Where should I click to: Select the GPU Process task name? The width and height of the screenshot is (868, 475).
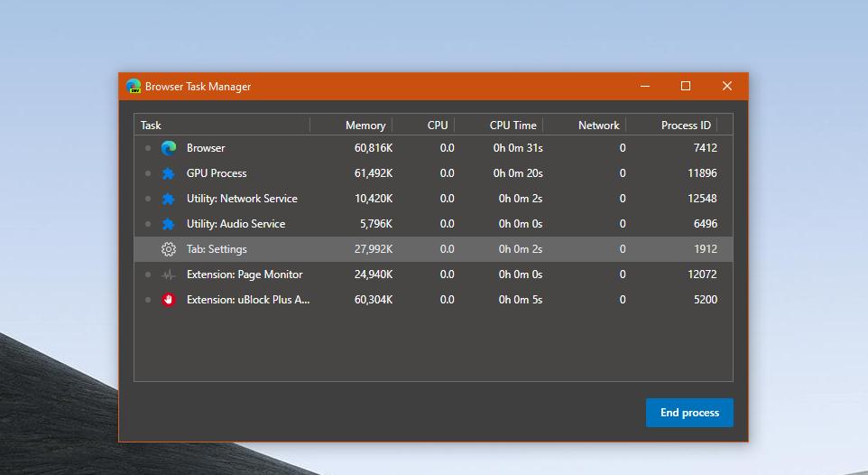217,173
